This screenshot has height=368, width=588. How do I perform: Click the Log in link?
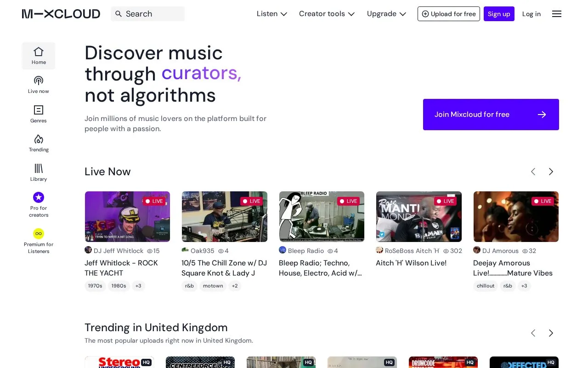(531, 14)
